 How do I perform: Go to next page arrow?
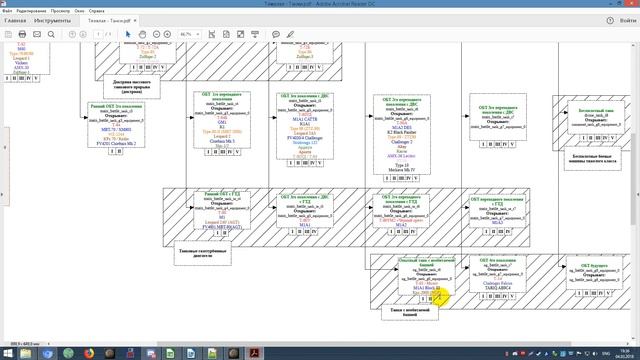pyautogui.click(x=83, y=34)
